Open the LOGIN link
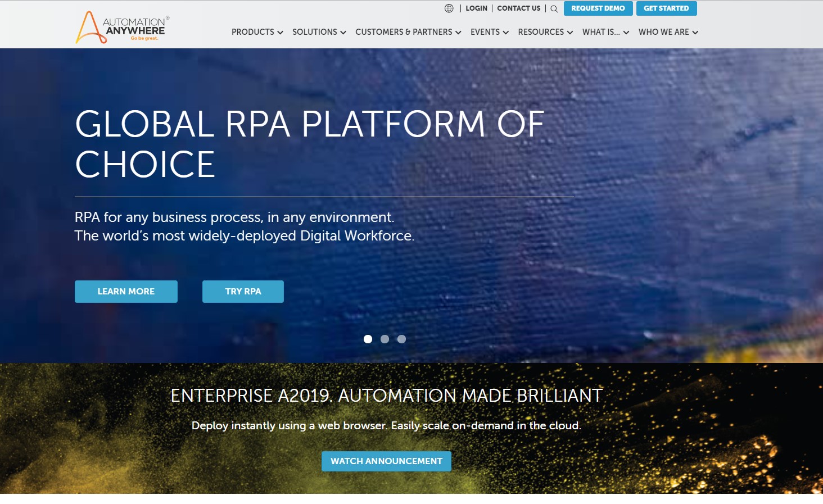 coord(476,8)
